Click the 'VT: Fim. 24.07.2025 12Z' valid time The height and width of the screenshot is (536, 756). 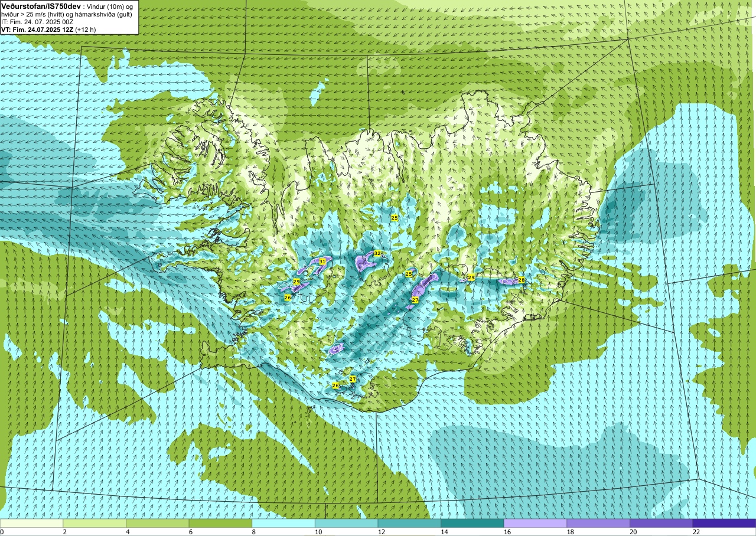point(38,29)
